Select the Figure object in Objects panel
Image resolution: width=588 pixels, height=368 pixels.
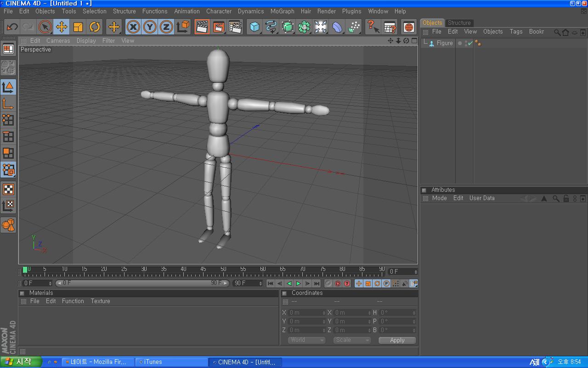point(445,43)
